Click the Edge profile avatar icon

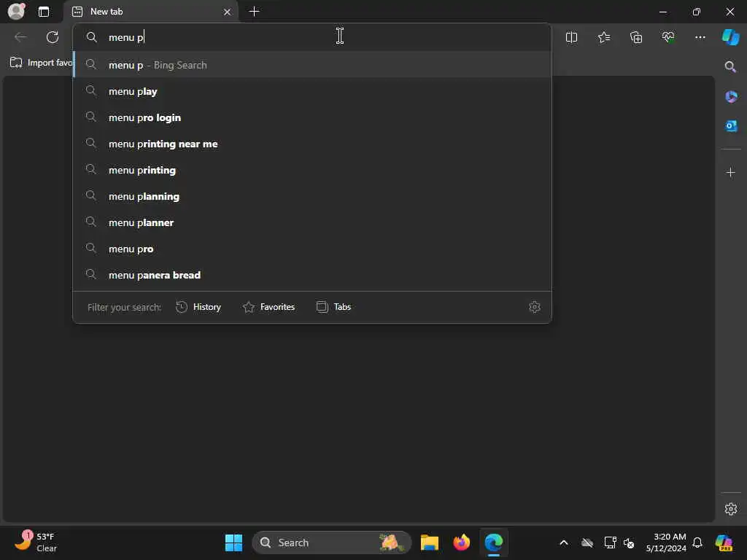[x=16, y=11]
